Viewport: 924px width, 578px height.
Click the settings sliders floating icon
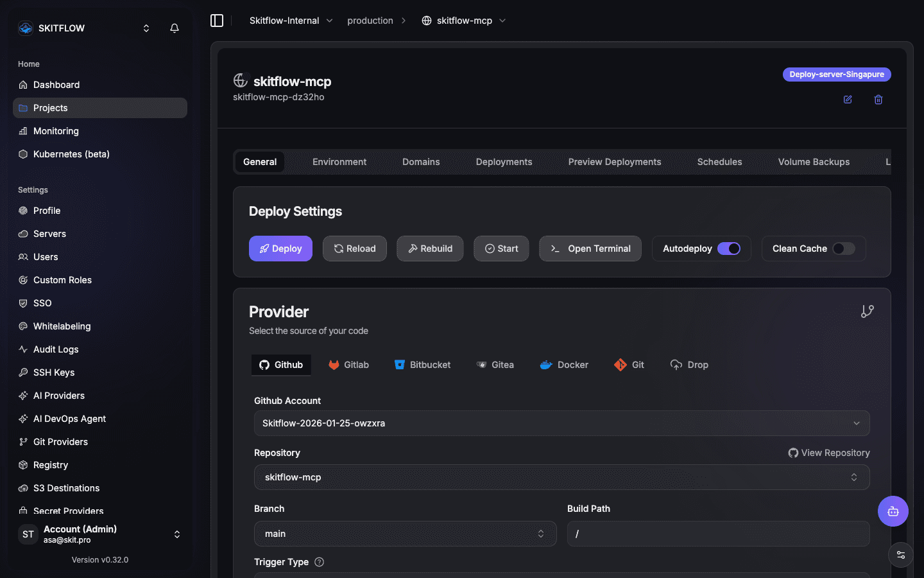901,555
